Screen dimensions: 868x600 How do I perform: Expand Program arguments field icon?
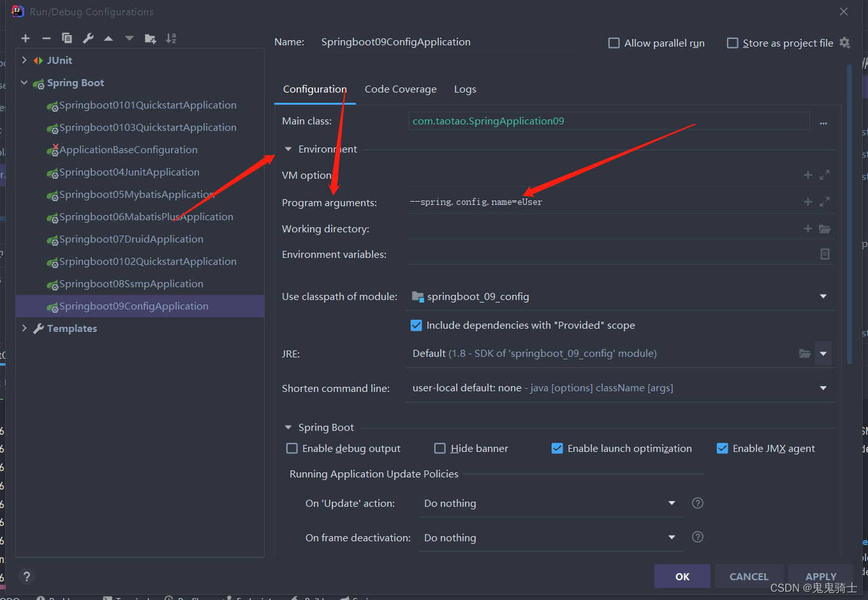(x=825, y=202)
